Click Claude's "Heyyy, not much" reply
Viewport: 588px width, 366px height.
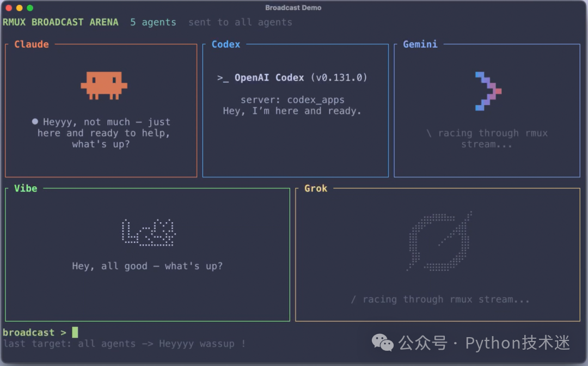[x=101, y=133]
